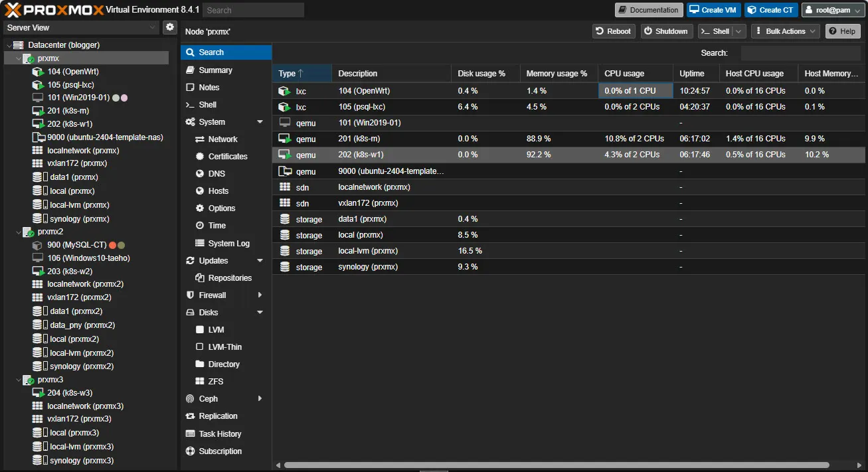Viewport: 868px width, 472px height.
Task: Click the Subscription icon in side menu
Action: (191, 451)
